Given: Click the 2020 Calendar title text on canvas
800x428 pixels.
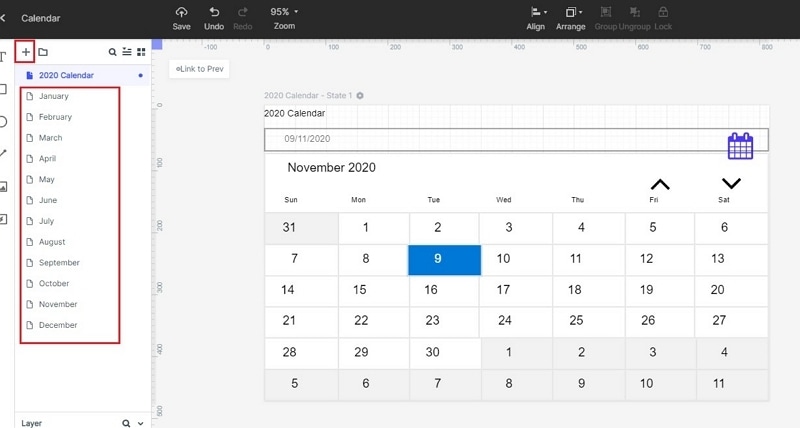Looking at the screenshot, I should click(294, 113).
